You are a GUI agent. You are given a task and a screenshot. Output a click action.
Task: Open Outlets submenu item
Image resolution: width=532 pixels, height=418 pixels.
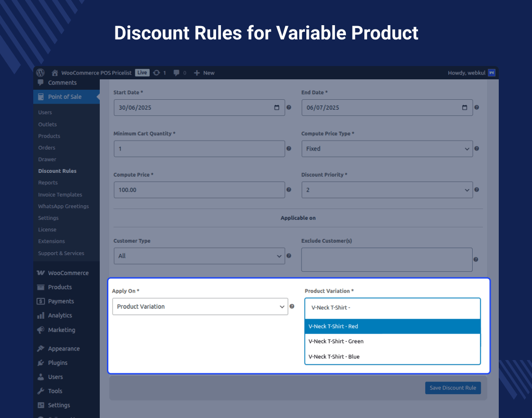47,124
